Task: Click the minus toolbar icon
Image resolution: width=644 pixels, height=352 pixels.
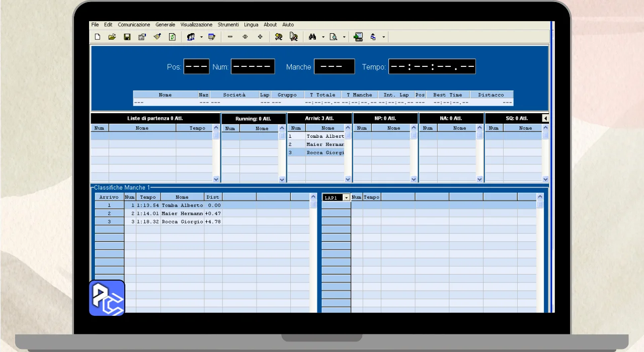Action: coord(230,37)
